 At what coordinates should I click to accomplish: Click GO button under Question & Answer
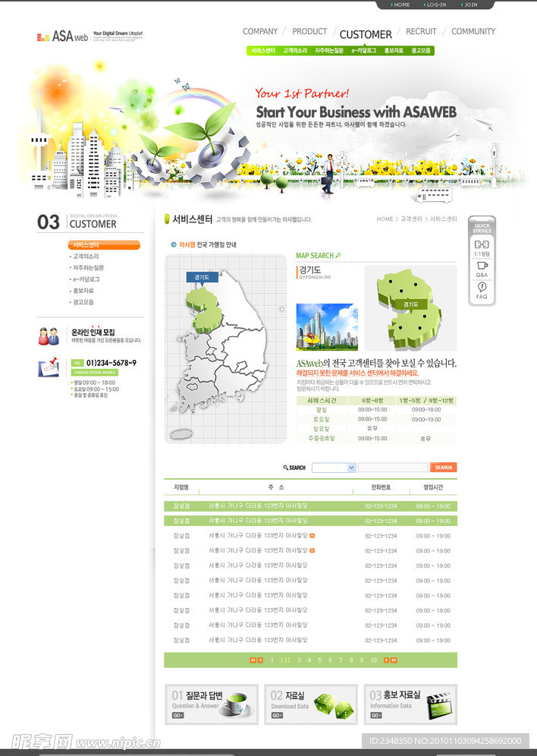pyautogui.click(x=177, y=716)
